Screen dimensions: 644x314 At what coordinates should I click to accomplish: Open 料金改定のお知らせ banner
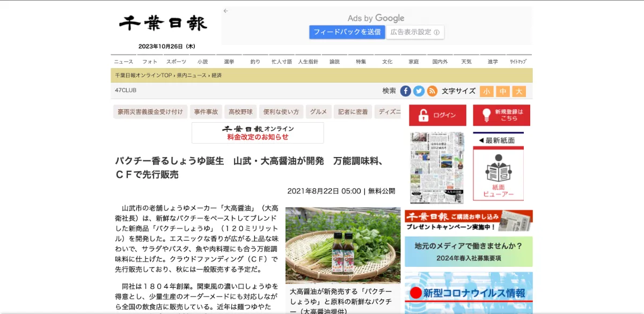pyautogui.click(x=258, y=133)
